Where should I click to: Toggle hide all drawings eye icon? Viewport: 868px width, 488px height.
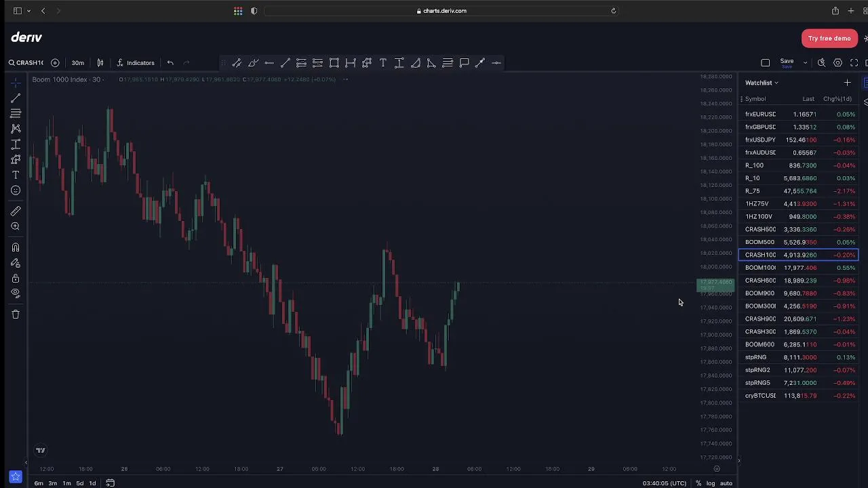(x=16, y=293)
